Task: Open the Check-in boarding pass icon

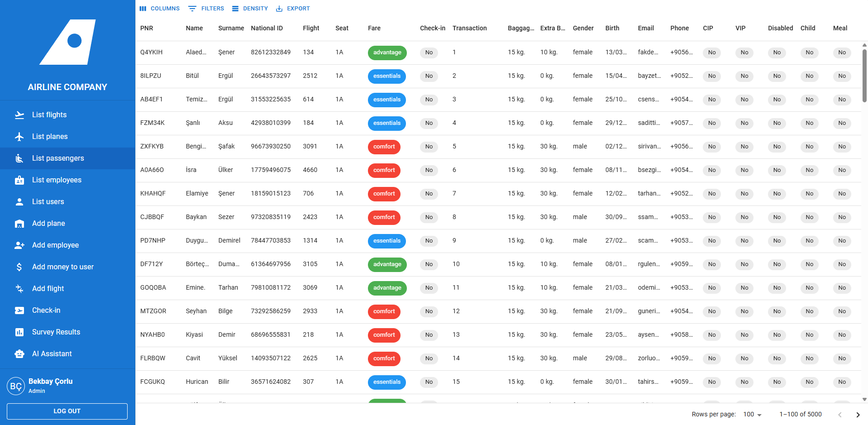Action: [19, 310]
